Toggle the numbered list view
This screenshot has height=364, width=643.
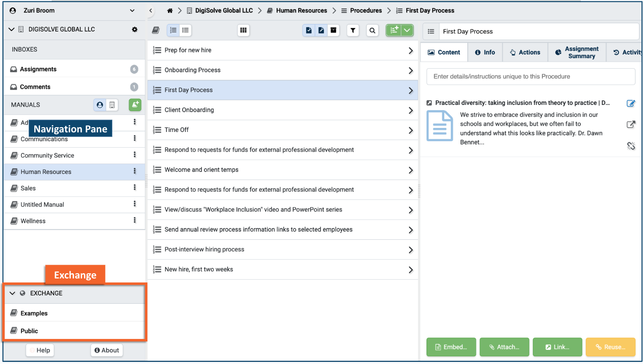point(173,30)
